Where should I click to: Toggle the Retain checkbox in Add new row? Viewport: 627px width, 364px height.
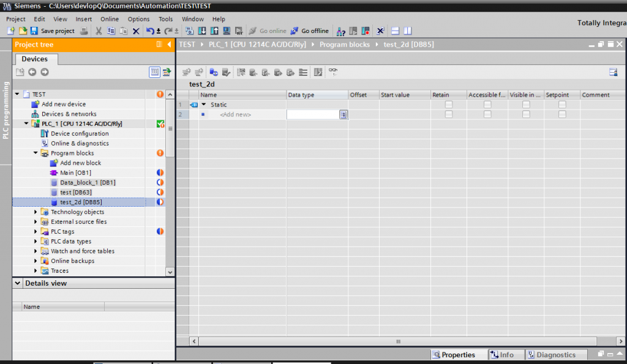(449, 114)
